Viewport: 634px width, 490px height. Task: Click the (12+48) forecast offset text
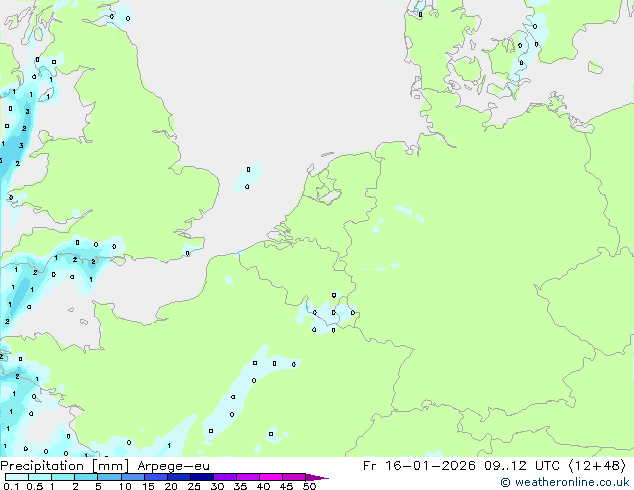[x=596, y=465]
